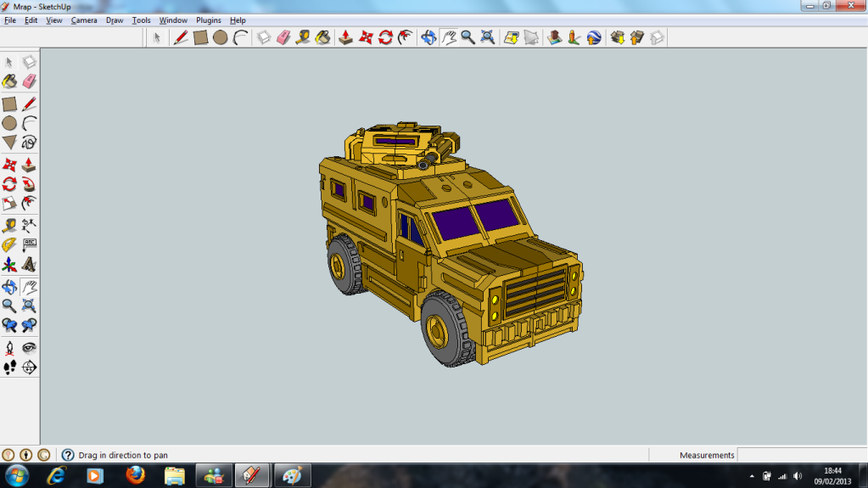Open the Draw menu

coord(115,20)
